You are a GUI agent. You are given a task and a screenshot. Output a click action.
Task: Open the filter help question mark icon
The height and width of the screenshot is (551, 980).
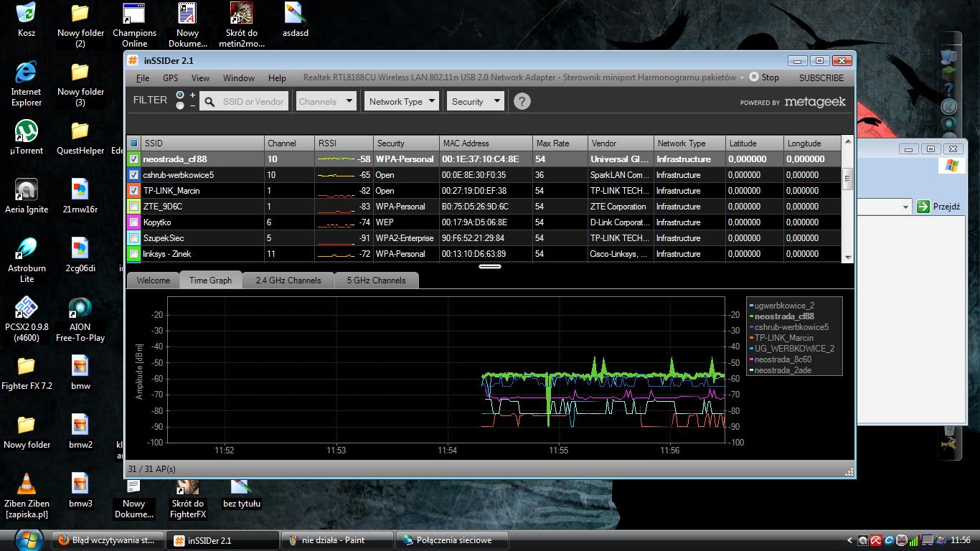pyautogui.click(x=522, y=101)
